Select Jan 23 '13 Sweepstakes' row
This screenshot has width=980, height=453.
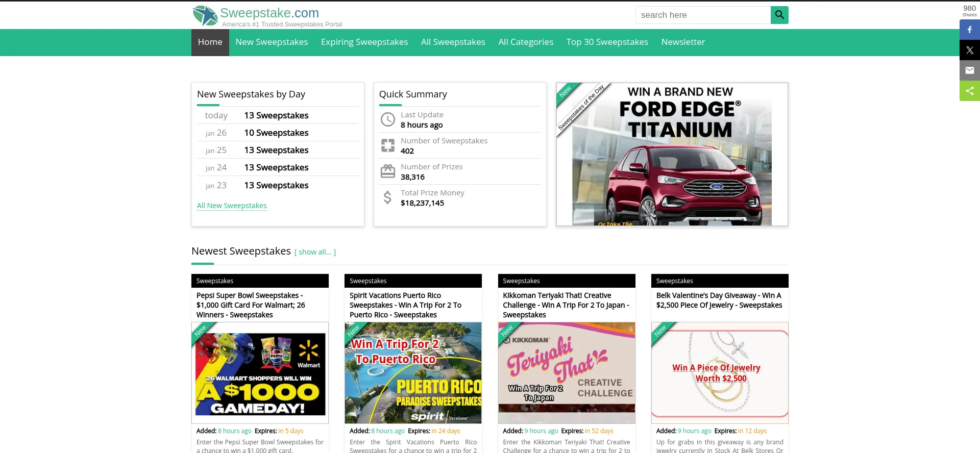(x=278, y=185)
